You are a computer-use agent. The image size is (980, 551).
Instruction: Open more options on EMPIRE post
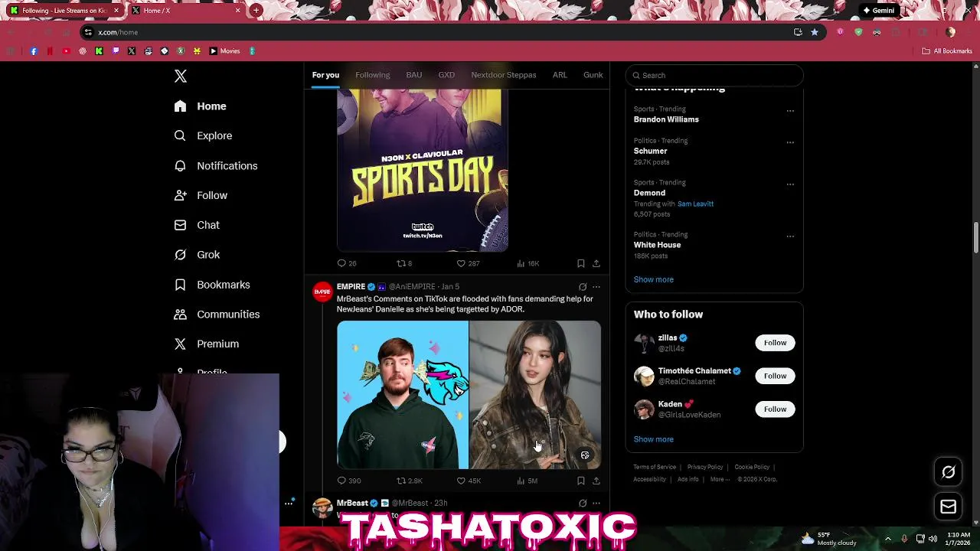596,287
